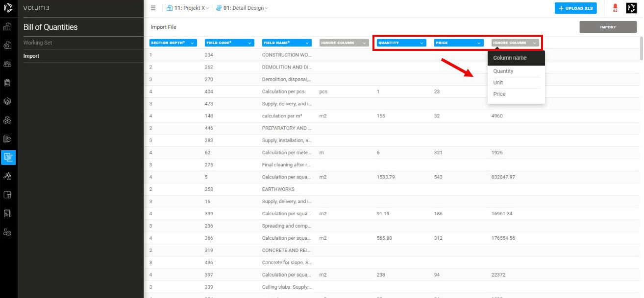The height and width of the screenshot is (298, 644).
Task: Click the Bill of Quantities heading
Action: (50, 27)
